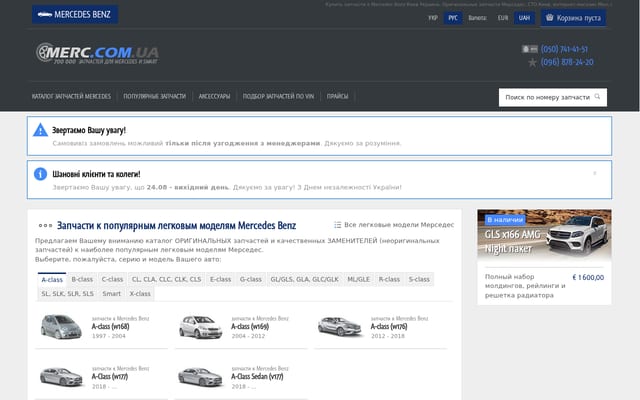Click the Звертаємо Вашу увагу! heading
The width and height of the screenshot is (640, 400).
(x=89, y=130)
